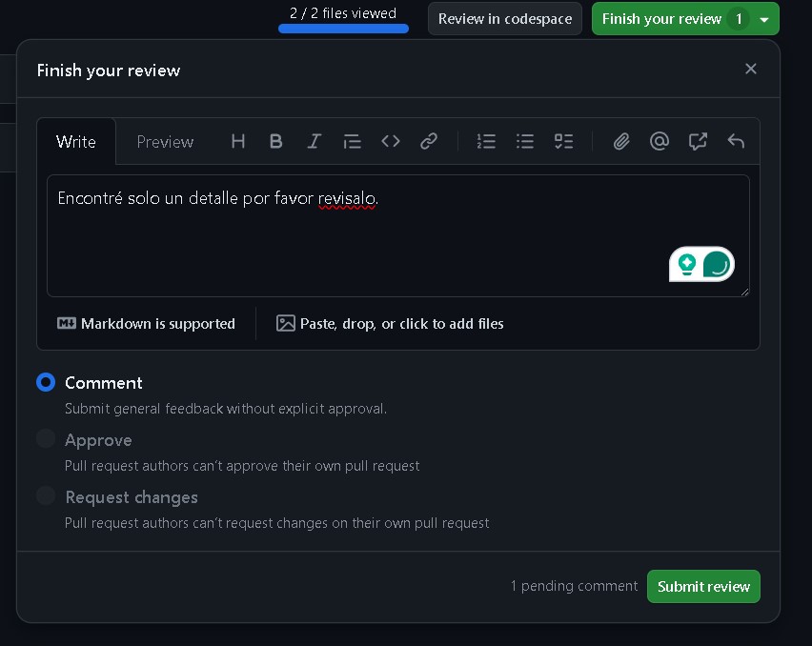Insert an unordered bullet list
812x646 pixels.
point(525,142)
